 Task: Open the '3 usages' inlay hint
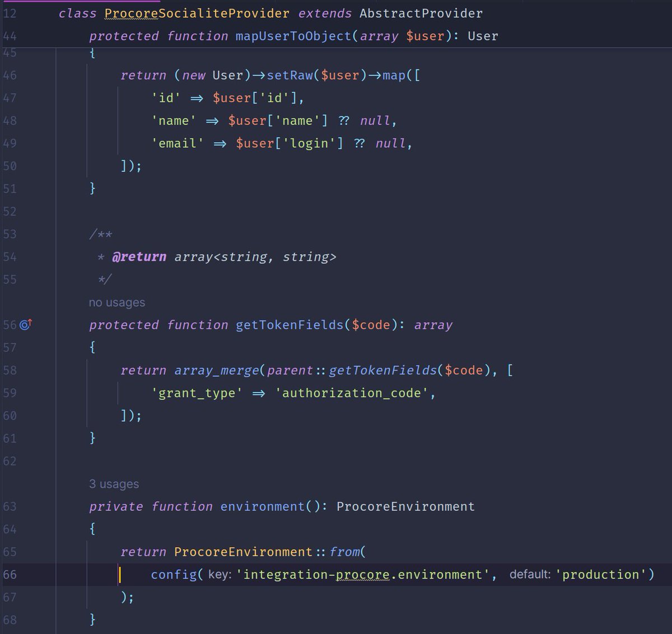coord(114,484)
